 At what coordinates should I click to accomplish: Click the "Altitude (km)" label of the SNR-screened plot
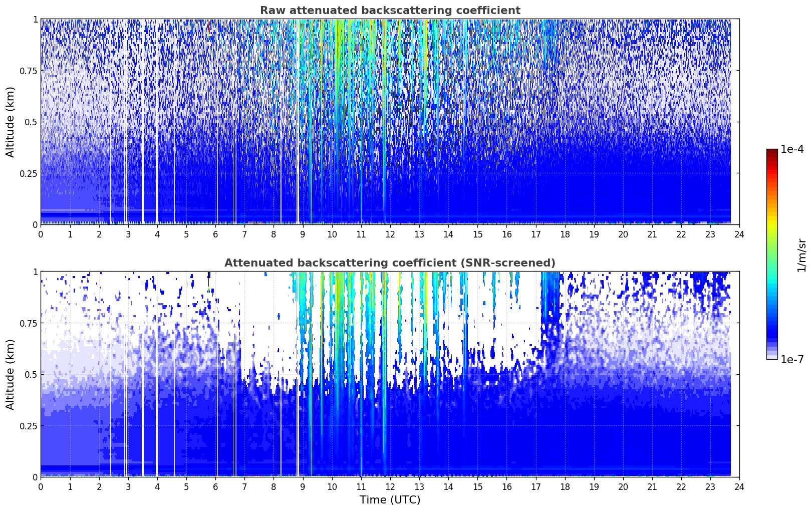click(11, 374)
